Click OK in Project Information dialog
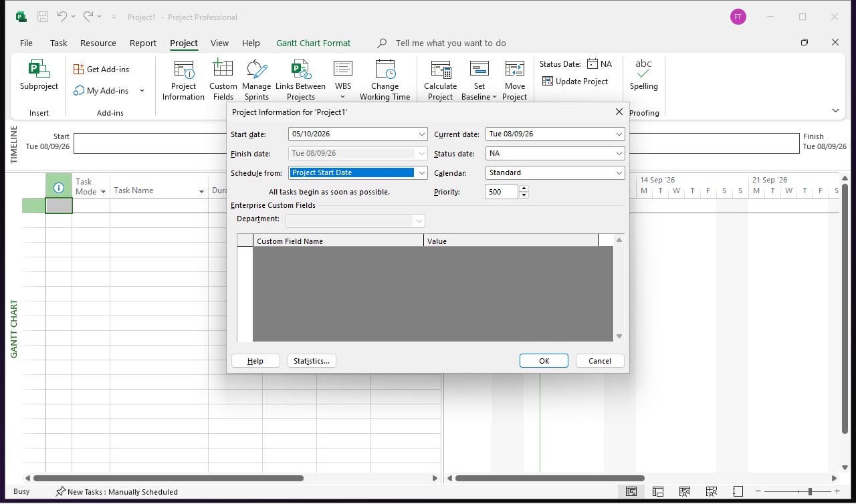856x504 pixels. (x=544, y=360)
